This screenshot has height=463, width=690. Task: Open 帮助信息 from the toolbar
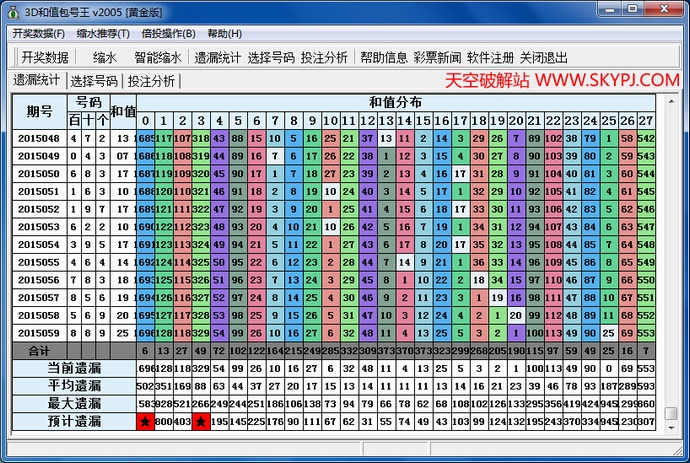384,57
